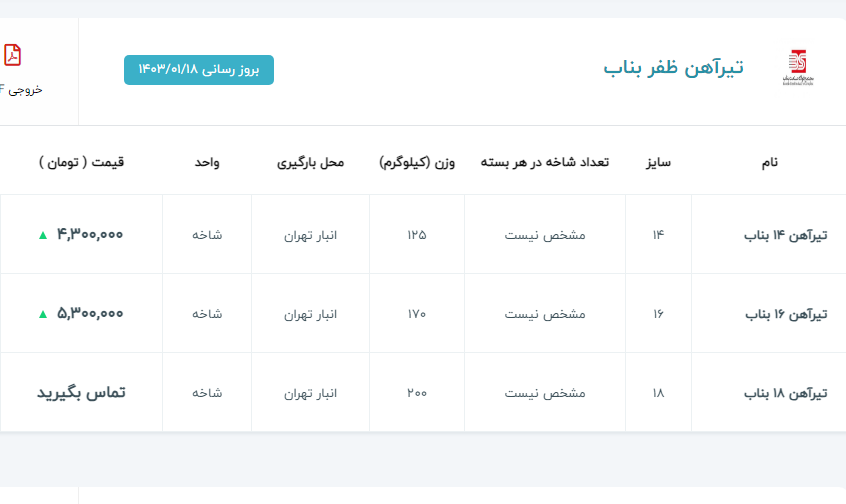The image size is (846, 504).
Task: Click the price ۵,۳۰۰,۰۰۰ value
Action: point(90,314)
